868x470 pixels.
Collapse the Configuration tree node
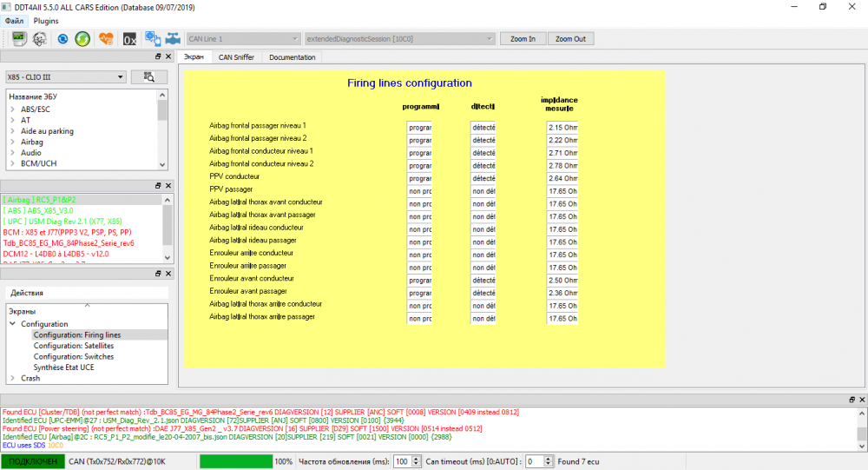pos(13,324)
